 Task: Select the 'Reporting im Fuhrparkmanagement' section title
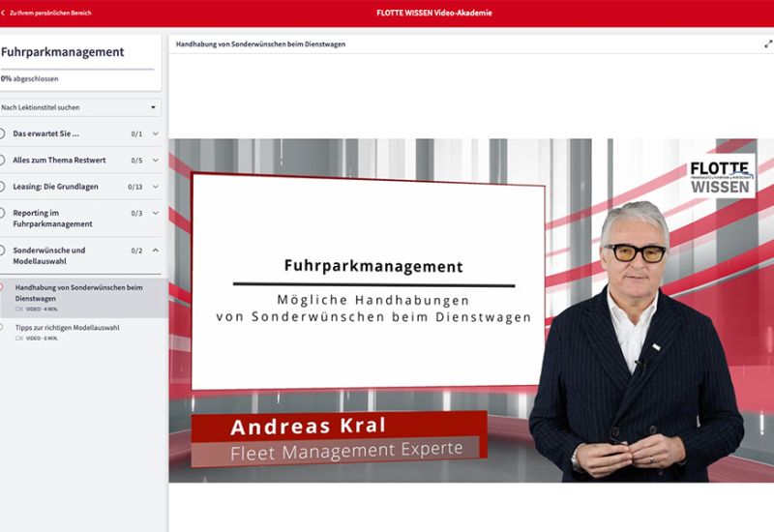coord(52,219)
